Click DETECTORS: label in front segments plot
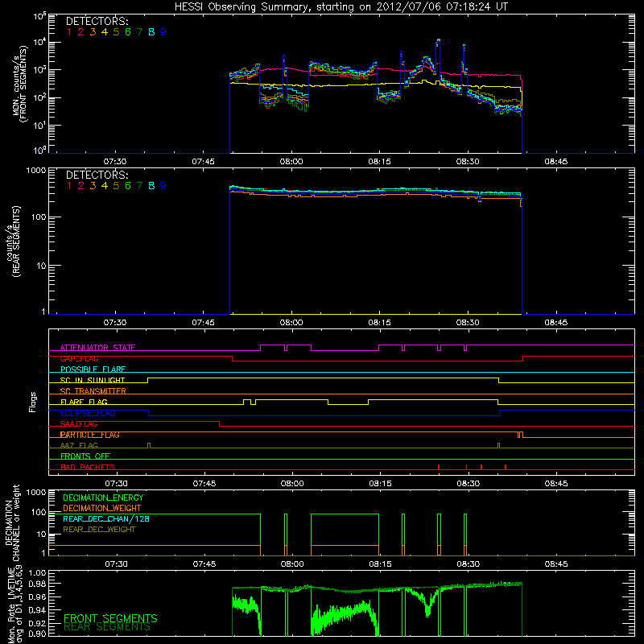Screen dimensions: 644x644 click(97, 22)
